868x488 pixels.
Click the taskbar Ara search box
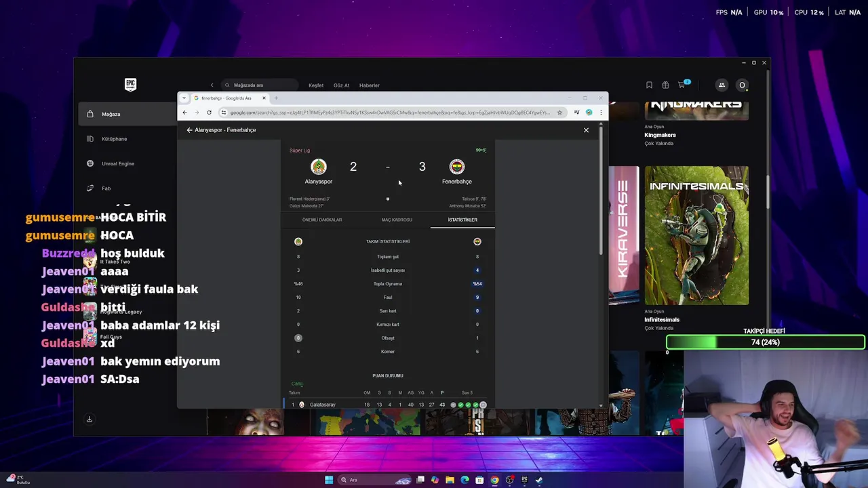pyautogui.click(x=375, y=480)
